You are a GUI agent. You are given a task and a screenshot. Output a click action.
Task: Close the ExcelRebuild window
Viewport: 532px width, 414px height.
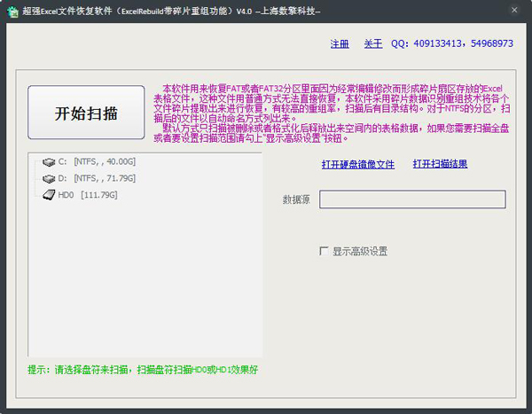(514, 10)
